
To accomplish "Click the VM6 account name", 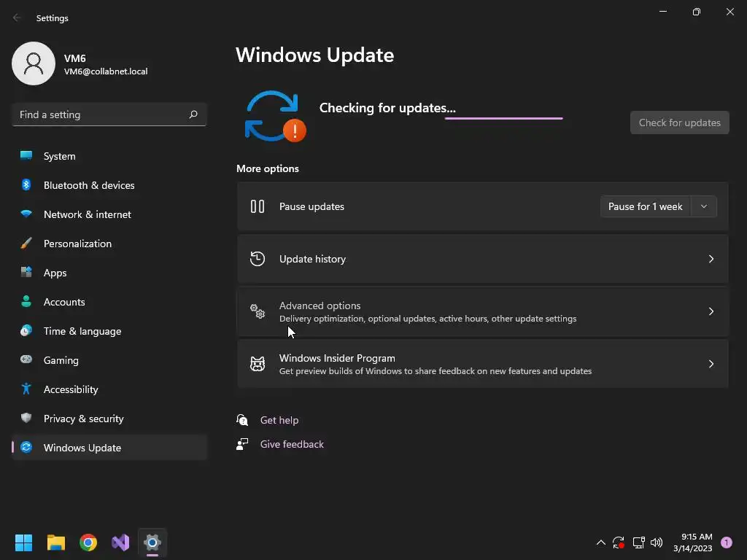I will pyautogui.click(x=75, y=58).
